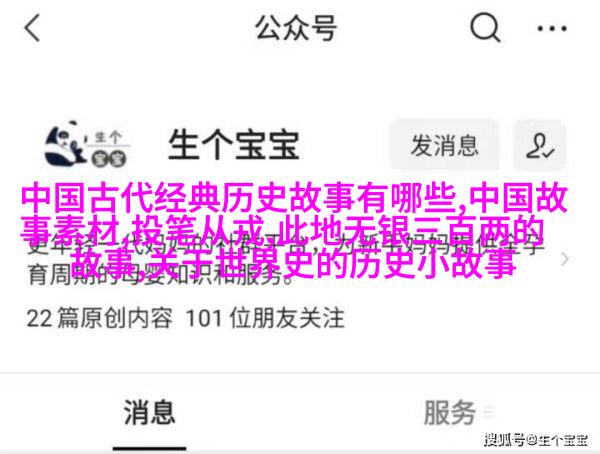Image resolution: width=600 pixels, height=454 pixels.
Task: Open the account introduction text
Action: (285, 258)
